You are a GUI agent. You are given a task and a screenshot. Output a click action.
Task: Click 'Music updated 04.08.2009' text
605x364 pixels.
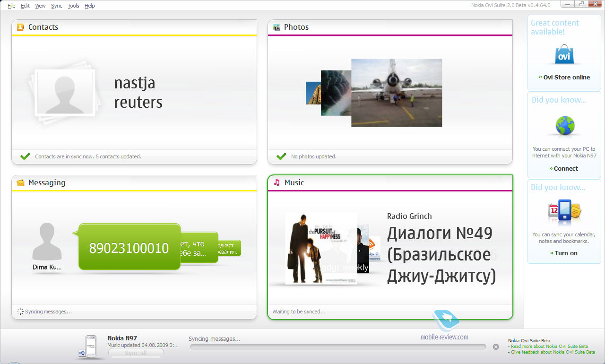point(143,345)
